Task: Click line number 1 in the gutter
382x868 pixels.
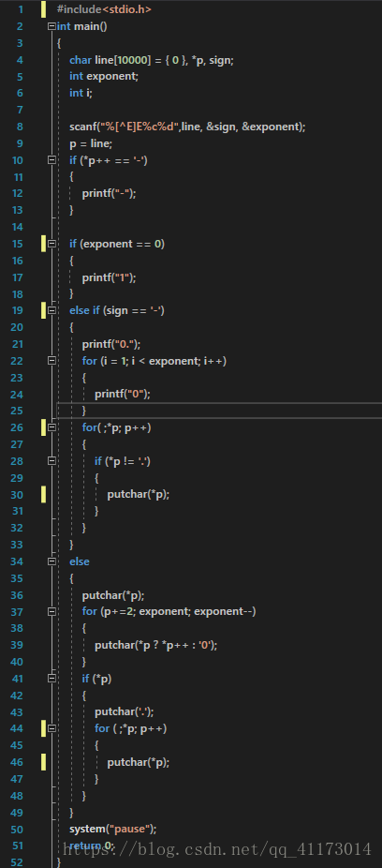Action: pyautogui.click(x=21, y=9)
